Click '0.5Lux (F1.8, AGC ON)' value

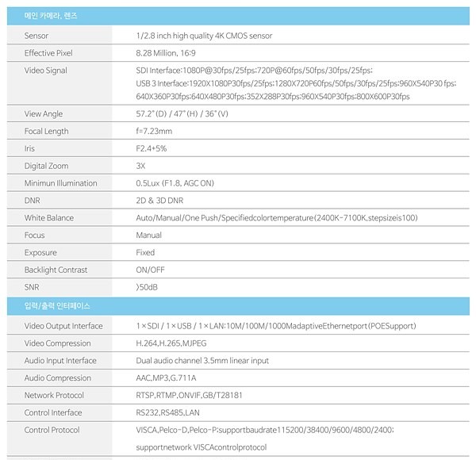pos(175,183)
